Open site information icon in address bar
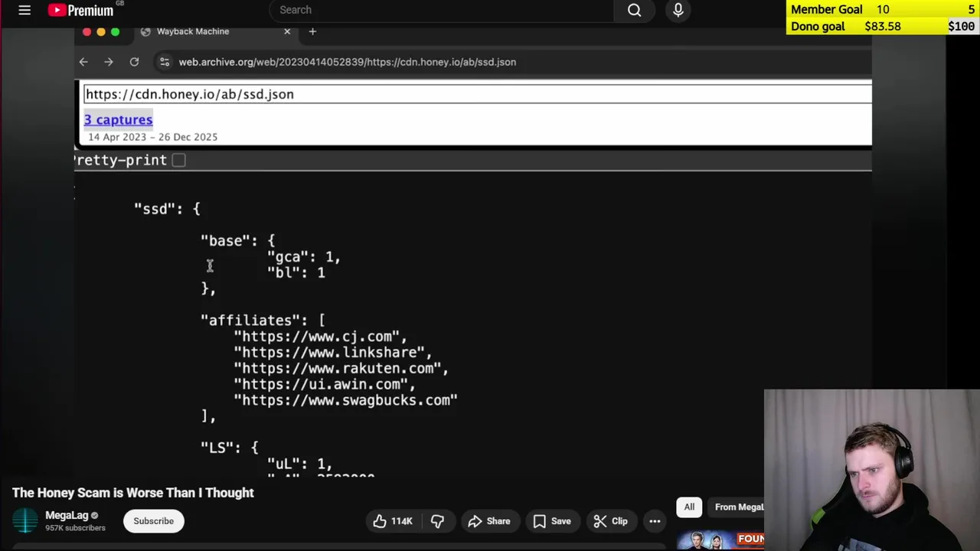The height and width of the screenshot is (551, 980). (x=164, y=62)
